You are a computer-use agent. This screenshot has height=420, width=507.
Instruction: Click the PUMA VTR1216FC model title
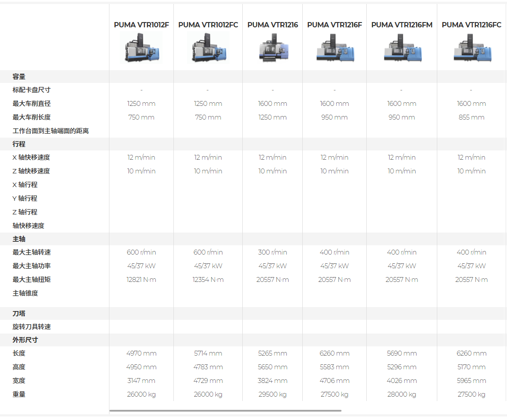pyautogui.click(x=472, y=25)
